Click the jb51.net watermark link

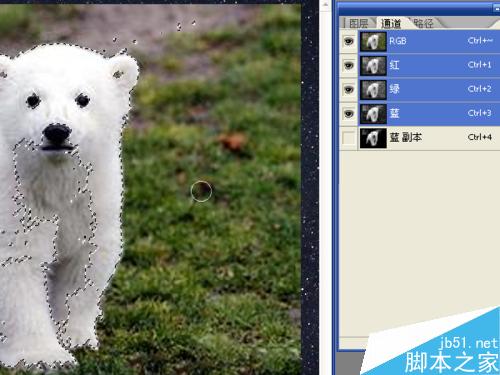click(x=468, y=343)
